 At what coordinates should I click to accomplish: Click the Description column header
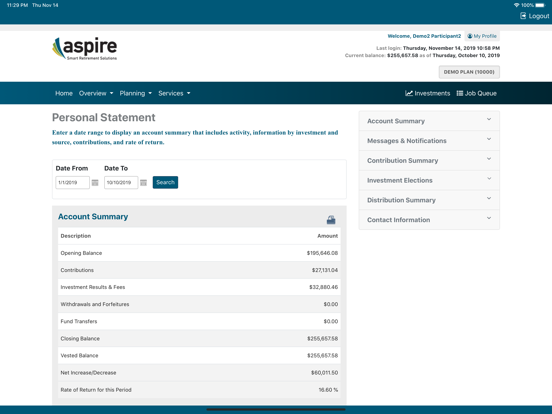click(x=76, y=236)
